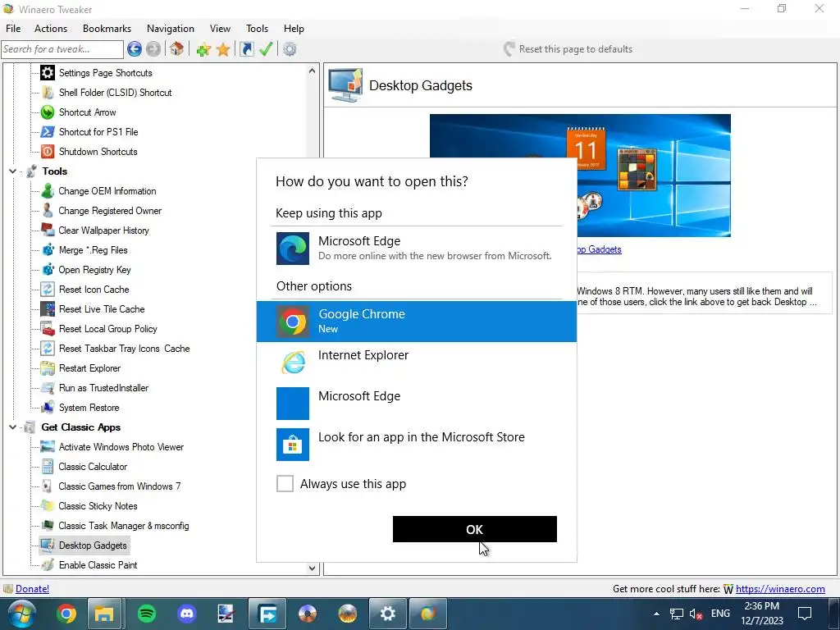Image resolution: width=840 pixels, height=630 pixels.
Task: Select Clear Wallpaper History item
Action: pyautogui.click(x=103, y=231)
